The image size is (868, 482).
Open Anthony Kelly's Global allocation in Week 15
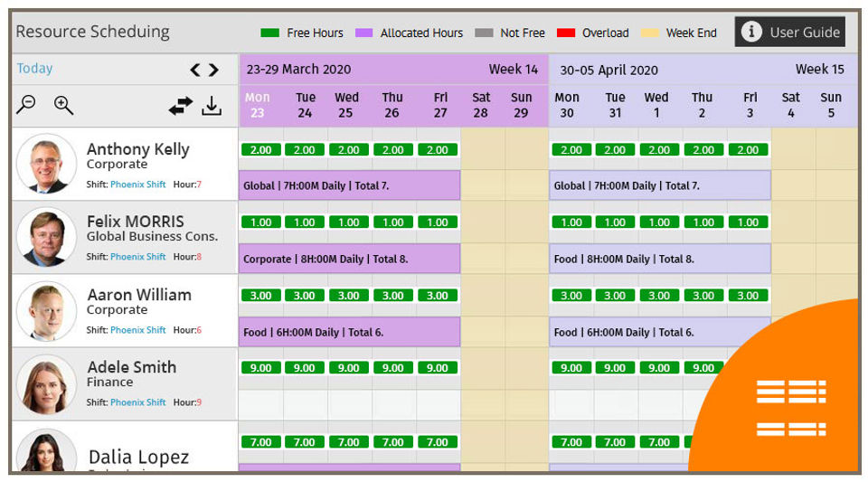coord(660,185)
